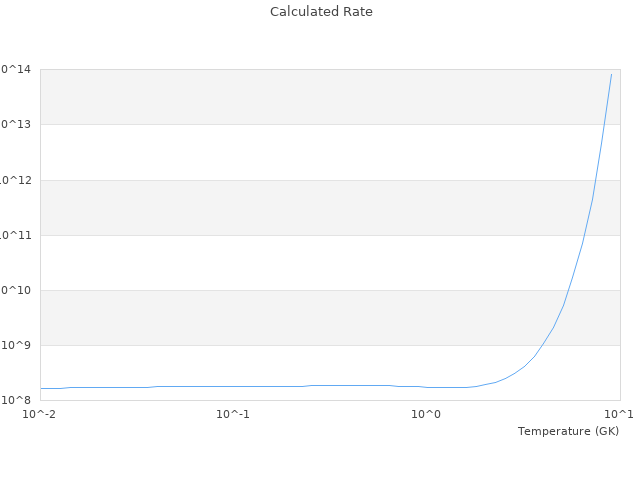This screenshot has width=640, height=480.
Task: Click the blue curve where it crosses 10^11
Action: (584, 235)
